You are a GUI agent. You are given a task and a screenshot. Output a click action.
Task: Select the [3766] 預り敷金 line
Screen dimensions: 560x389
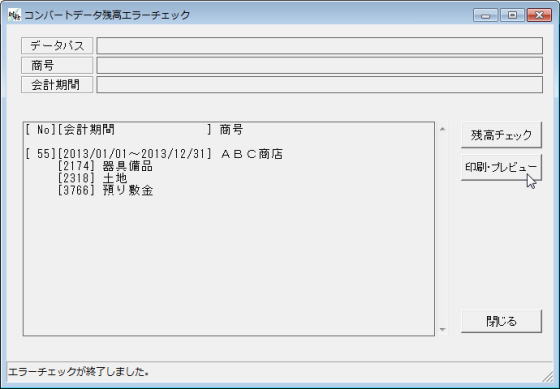point(105,190)
